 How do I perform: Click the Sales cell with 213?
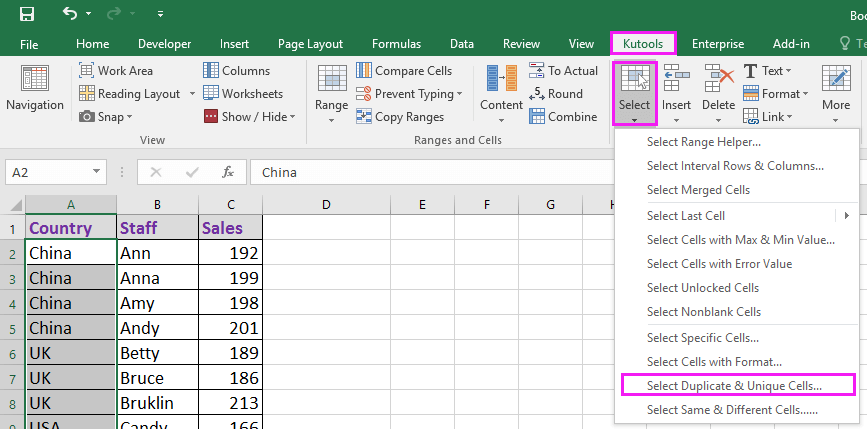click(x=231, y=403)
